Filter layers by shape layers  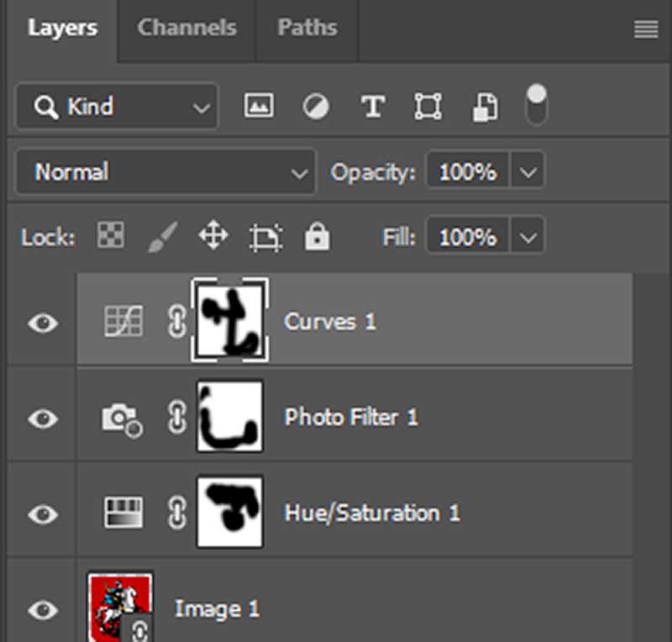tap(428, 106)
